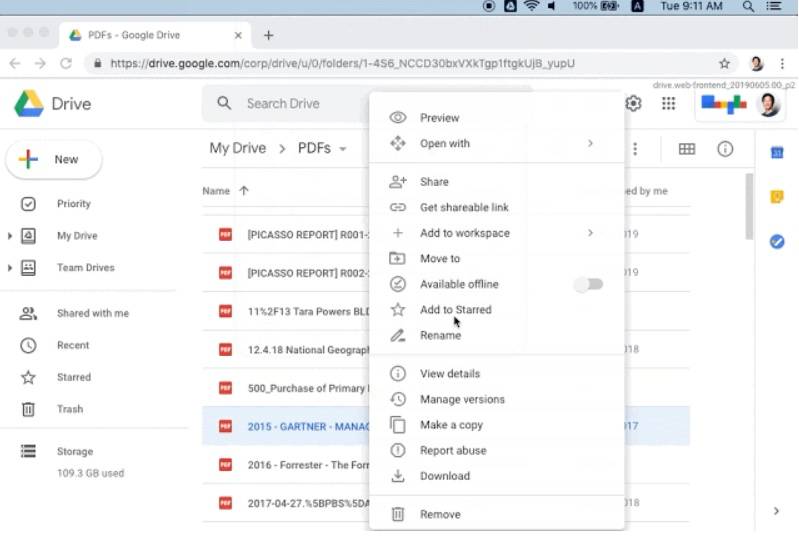Click the Add to Starred star icon

[397, 309]
